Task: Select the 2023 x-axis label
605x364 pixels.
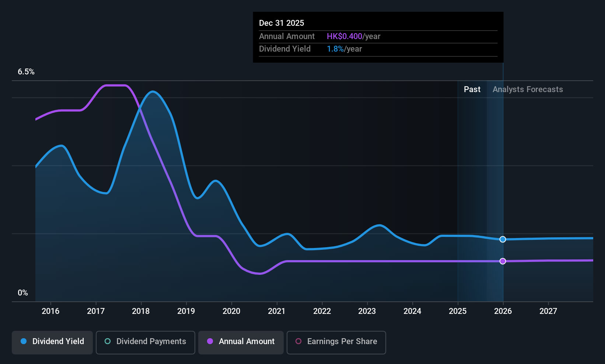Action: pyautogui.click(x=367, y=311)
